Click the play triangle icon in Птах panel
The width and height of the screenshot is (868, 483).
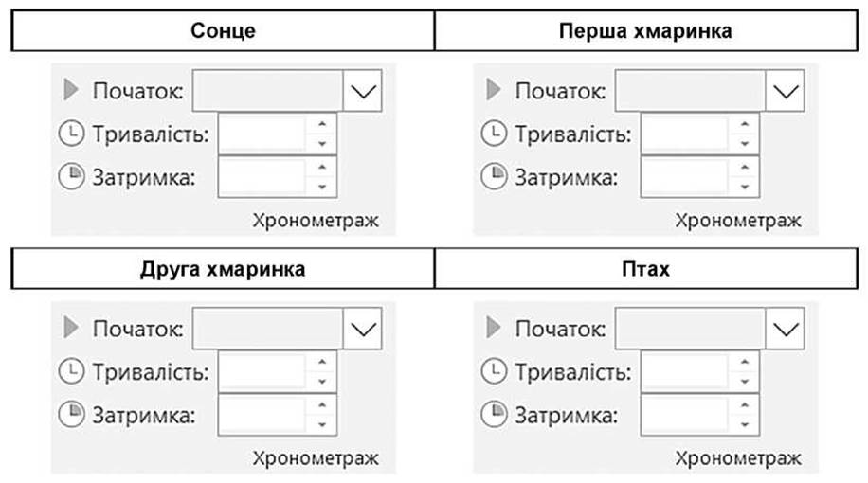(x=494, y=328)
